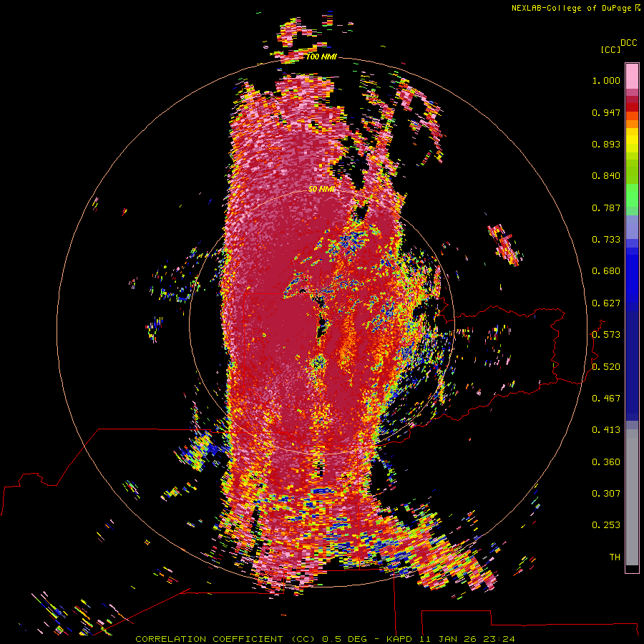Screen dimensions: 644x644
Task: Click the 0.627 color scale label
Action: 606,303
